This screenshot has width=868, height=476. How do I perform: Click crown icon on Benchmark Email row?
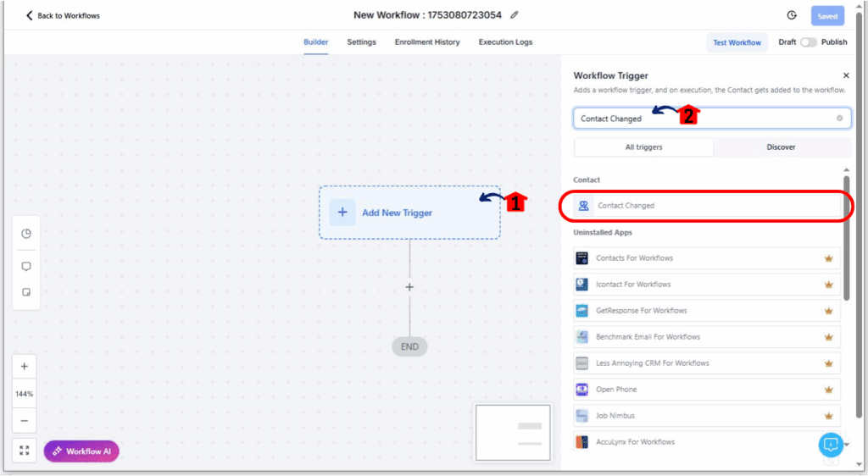pos(829,337)
